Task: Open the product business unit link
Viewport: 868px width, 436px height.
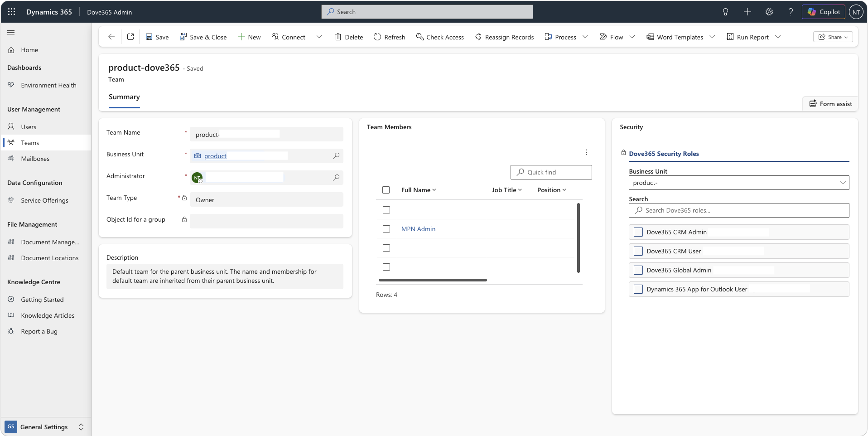Action: click(215, 156)
